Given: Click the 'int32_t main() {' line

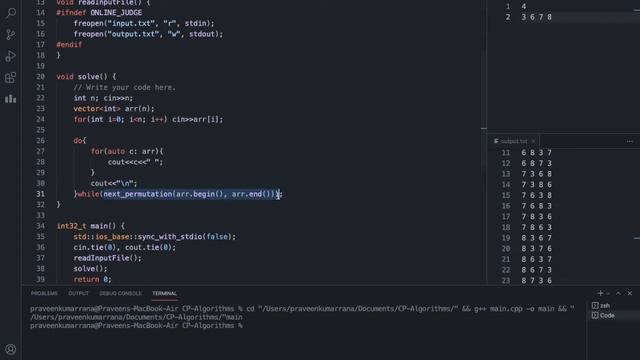Looking at the screenshot, I should 91,226.
